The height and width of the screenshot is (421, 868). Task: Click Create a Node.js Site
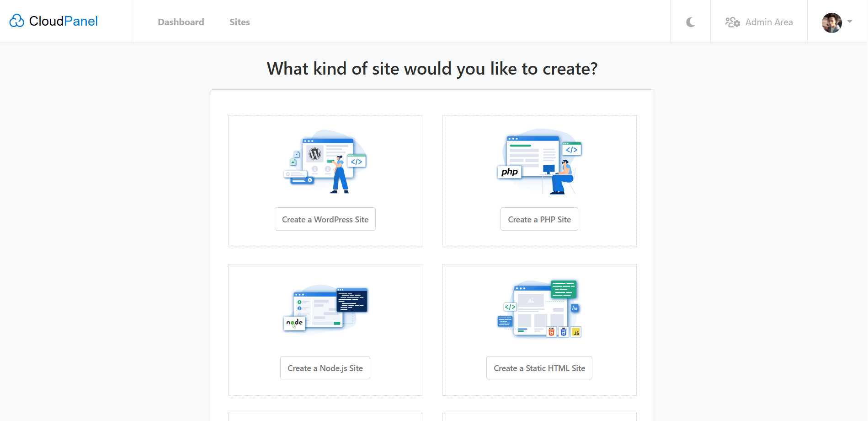click(x=325, y=367)
